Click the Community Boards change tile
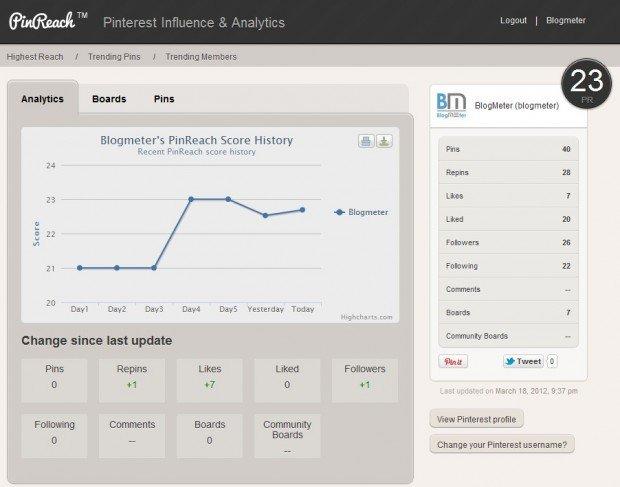Viewport: 620px width, 487px height. pyautogui.click(x=287, y=436)
